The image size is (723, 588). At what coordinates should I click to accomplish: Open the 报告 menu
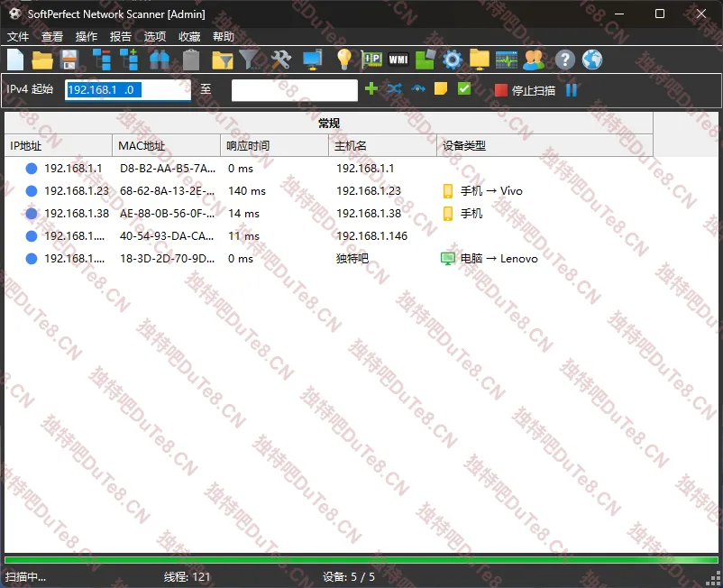coord(120,36)
